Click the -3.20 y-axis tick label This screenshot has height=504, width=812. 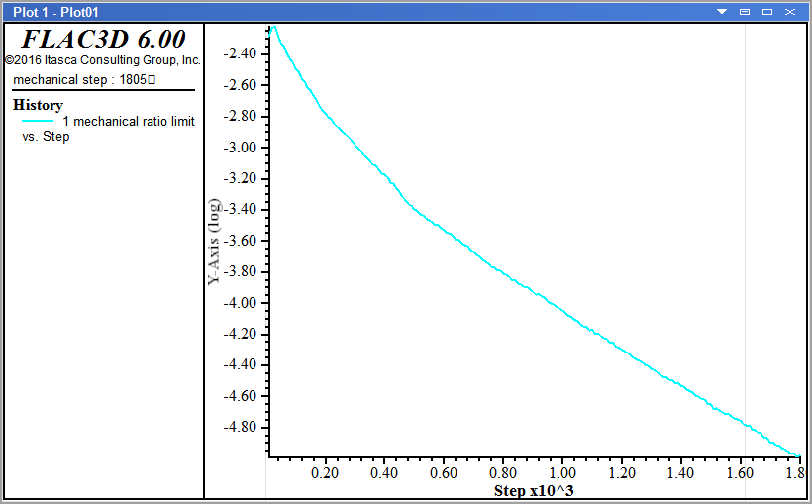[240, 178]
